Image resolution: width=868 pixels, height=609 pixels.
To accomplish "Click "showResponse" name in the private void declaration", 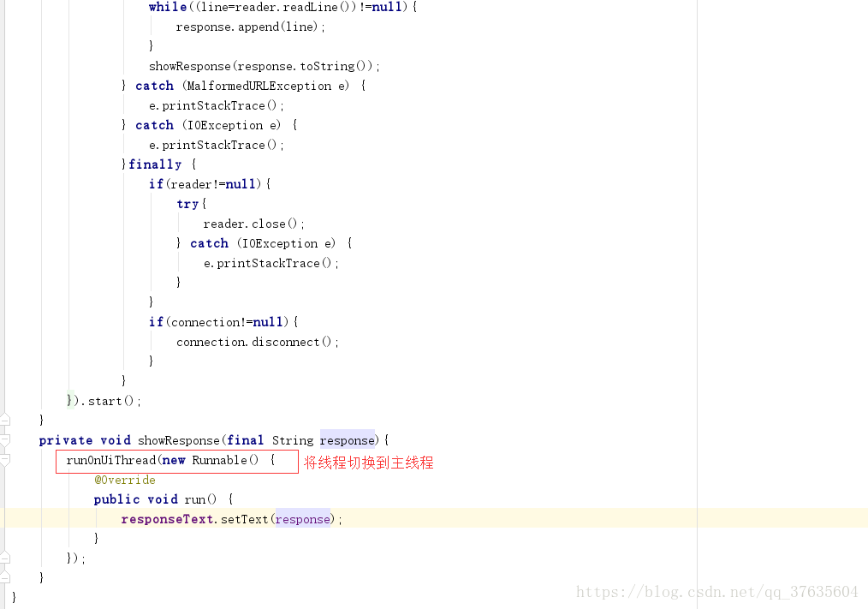I will point(179,440).
